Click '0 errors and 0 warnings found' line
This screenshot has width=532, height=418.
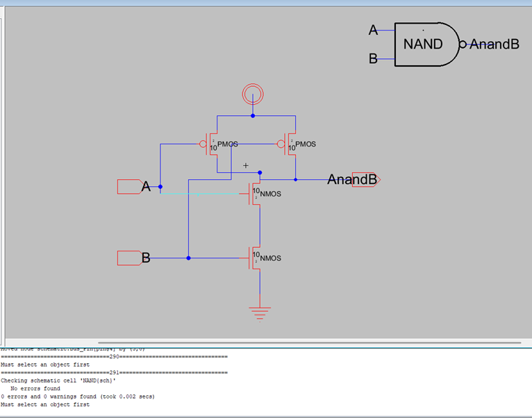pyautogui.click(x=78, y=396)
